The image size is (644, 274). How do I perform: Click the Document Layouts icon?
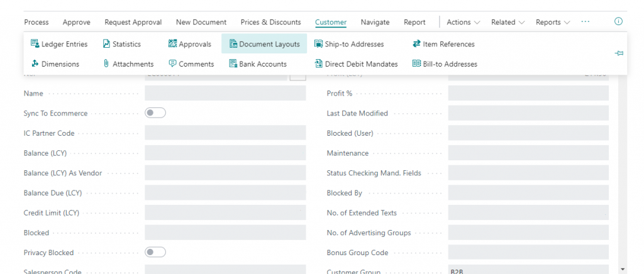(233, 44)
